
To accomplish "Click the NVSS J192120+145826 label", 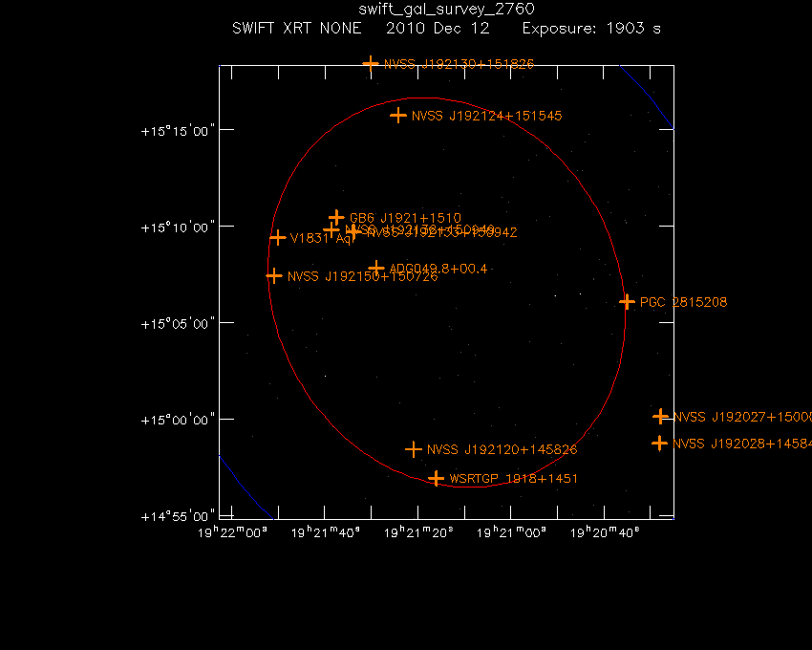I will (x=502, y=449).
